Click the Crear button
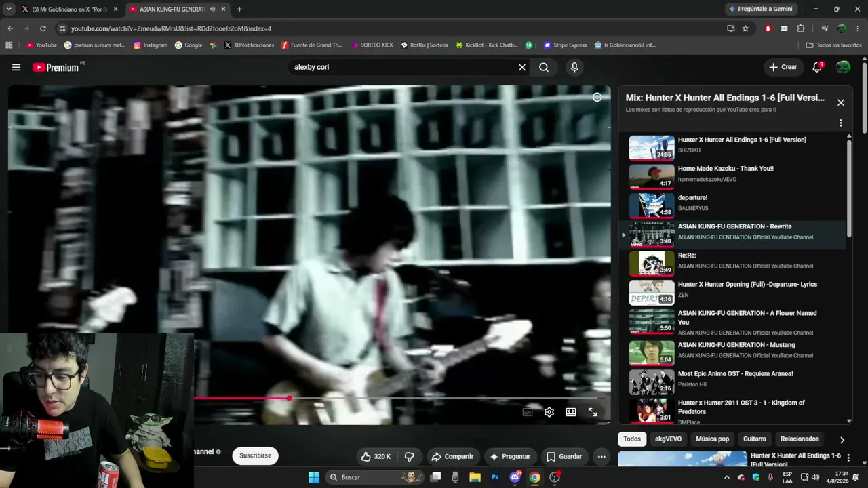Viewport: 868px width, 488px height. [x=783, y=67]
